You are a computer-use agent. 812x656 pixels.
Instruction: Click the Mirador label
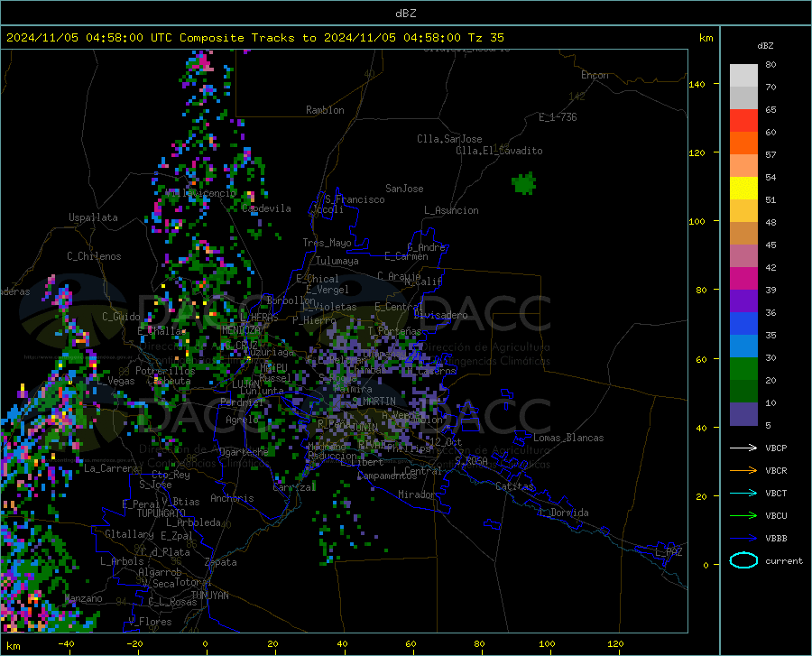[x=417, y=494]
